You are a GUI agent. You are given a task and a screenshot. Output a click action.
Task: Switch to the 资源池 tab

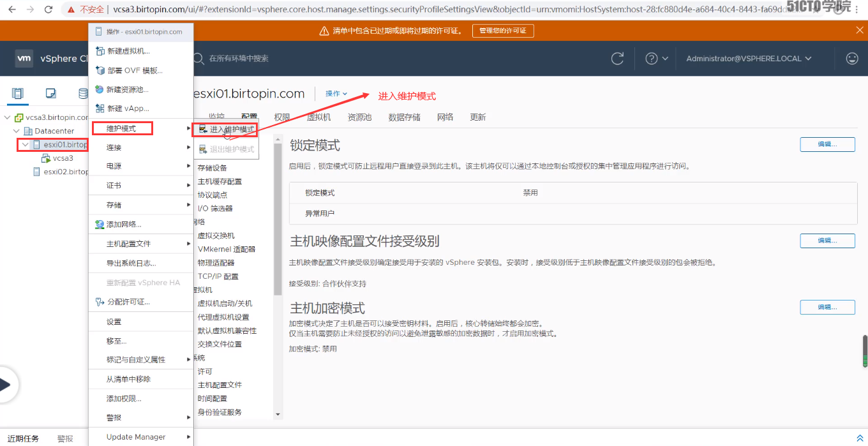pyautogui.click(x=359, y=117)
